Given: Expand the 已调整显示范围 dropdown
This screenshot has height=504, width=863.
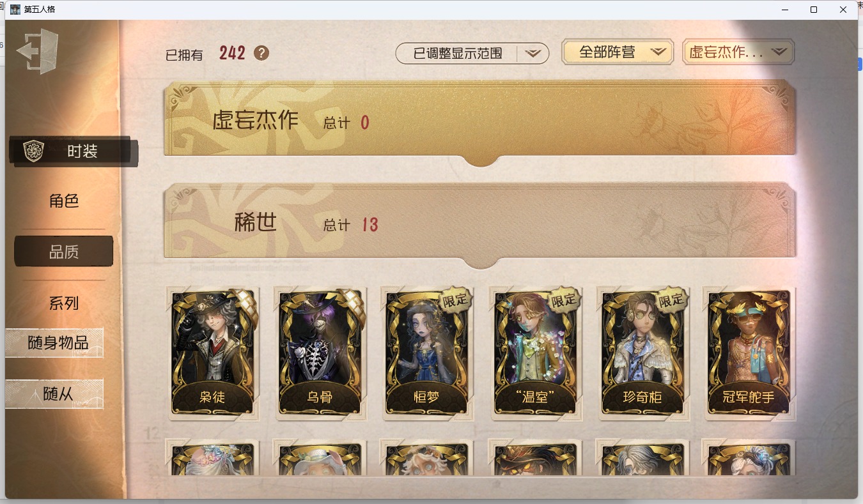Looking at the screenshot, I should click(472, 54).
